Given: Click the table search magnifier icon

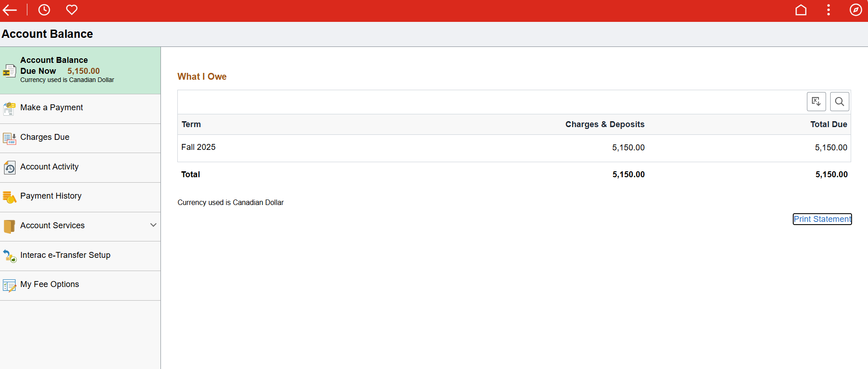Looking at the screenshot, I should pyautogui.click(x=839, y=102).
